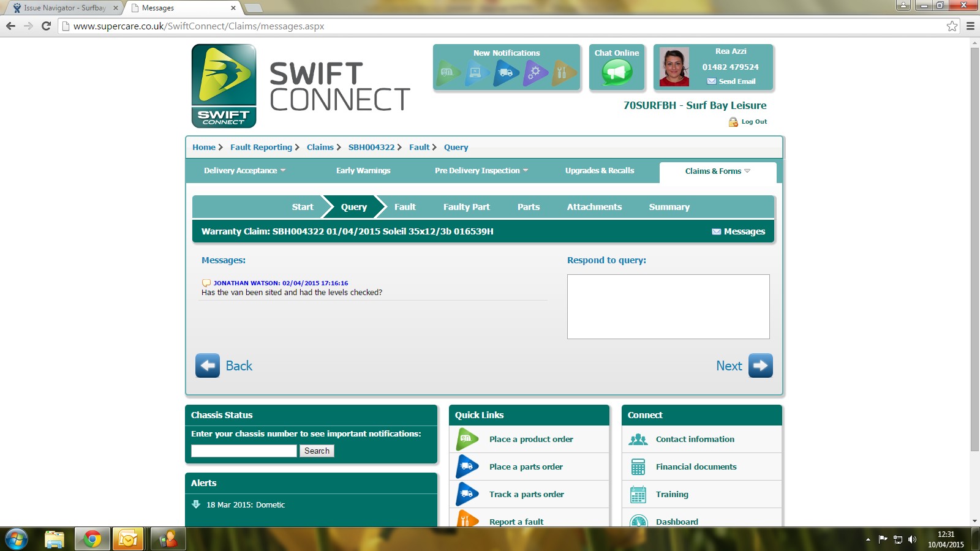Open Chat Online megaphone icon
The image size is (980, 551).
617,73
